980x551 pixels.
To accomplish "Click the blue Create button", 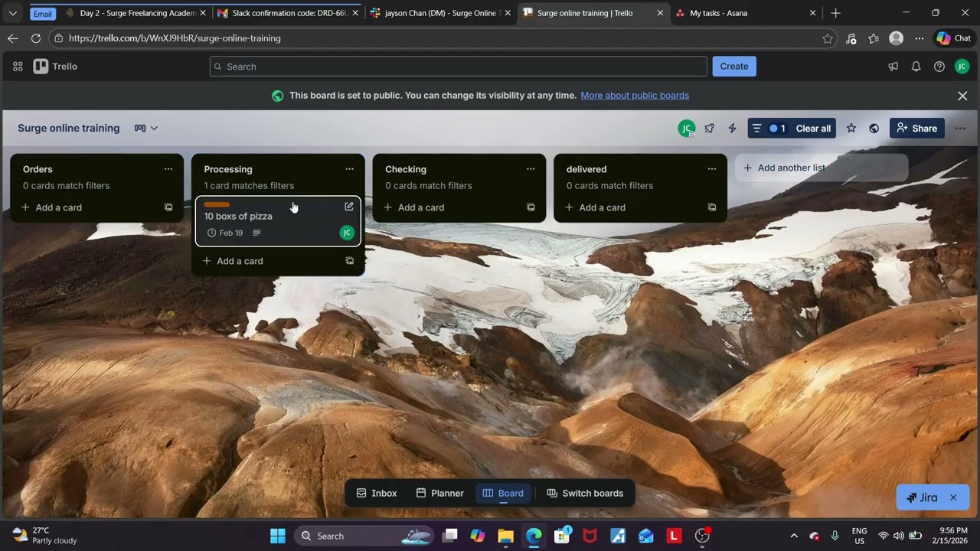I will [x=734, y=67].
